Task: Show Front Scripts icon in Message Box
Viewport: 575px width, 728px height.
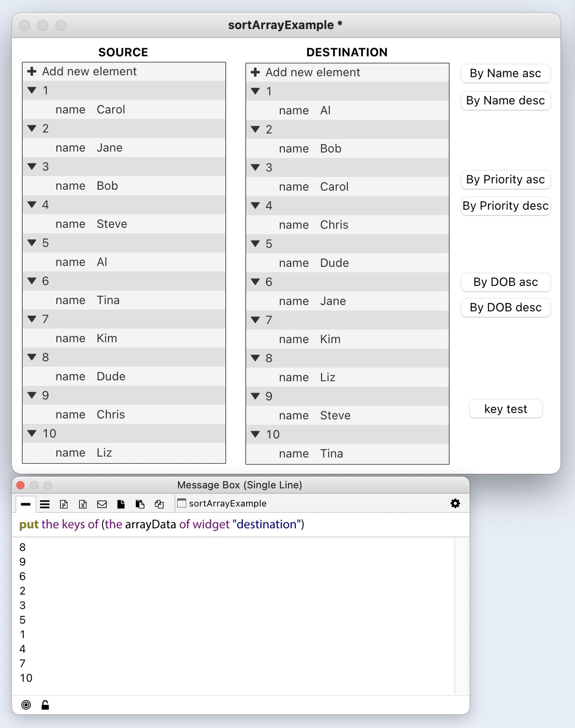Action: 121,504
